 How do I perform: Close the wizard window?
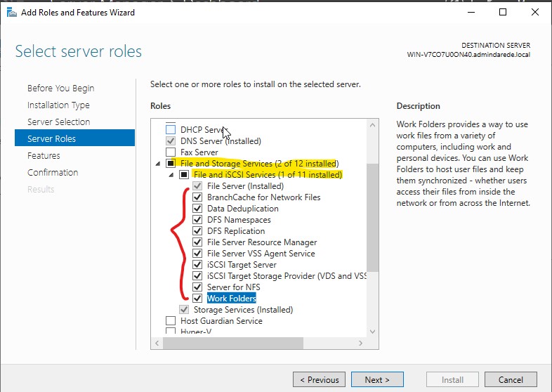pos(535,13)
